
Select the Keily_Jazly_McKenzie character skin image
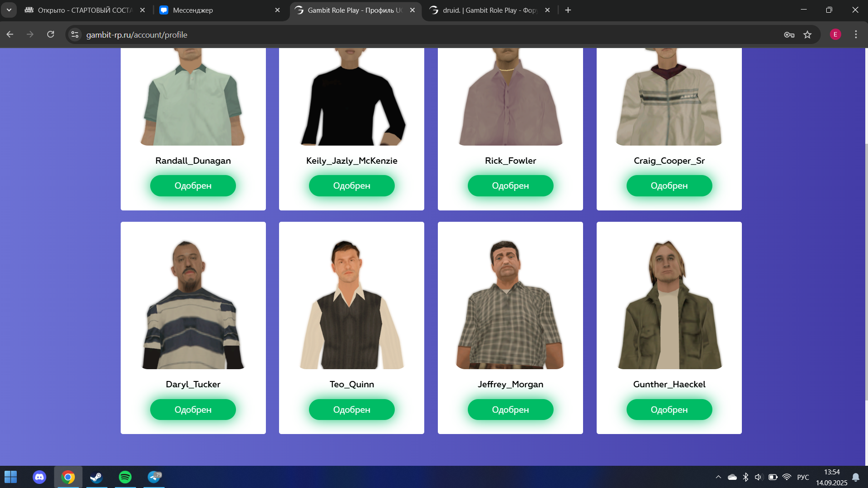click(352, 97)
